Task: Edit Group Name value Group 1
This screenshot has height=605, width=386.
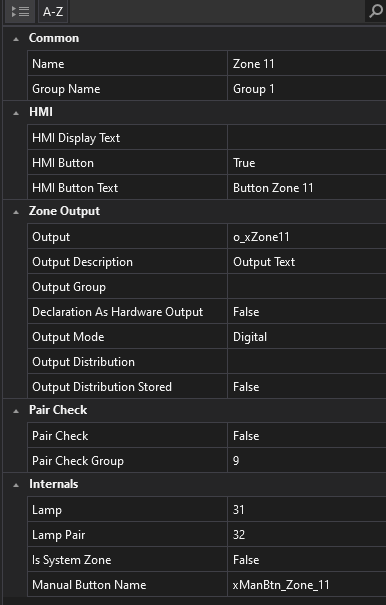Action: [x=307, y=89]
